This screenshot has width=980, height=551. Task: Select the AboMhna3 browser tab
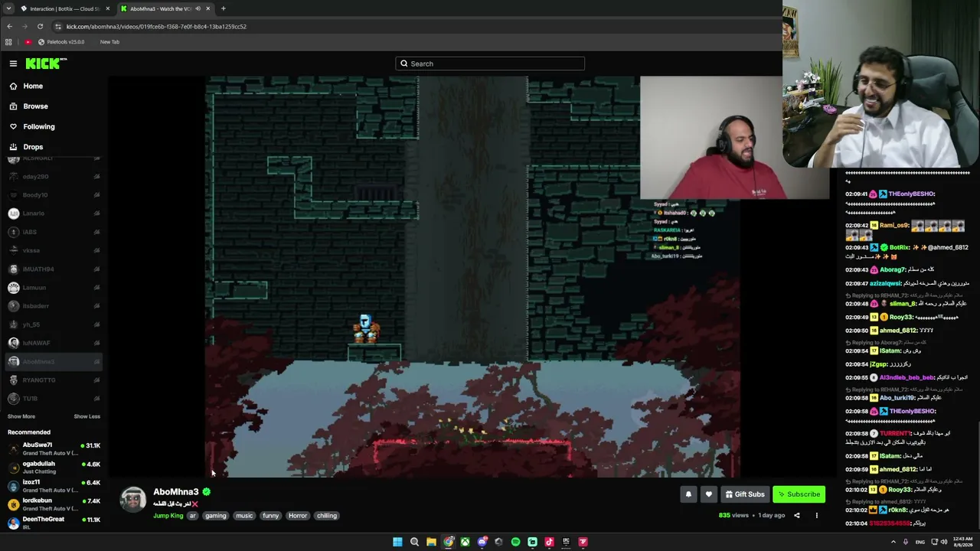[x=160, y=8]
